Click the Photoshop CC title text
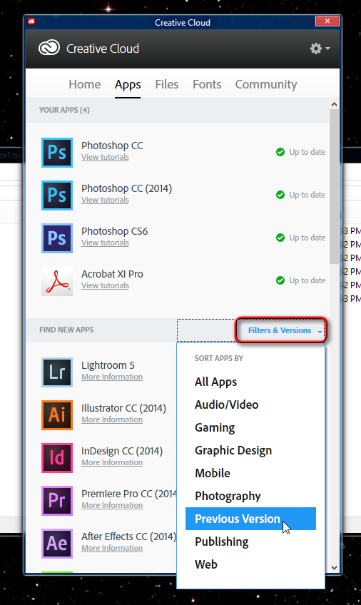Image resolution: width=361 pixels, height=605 pixels. coord(112,145)
